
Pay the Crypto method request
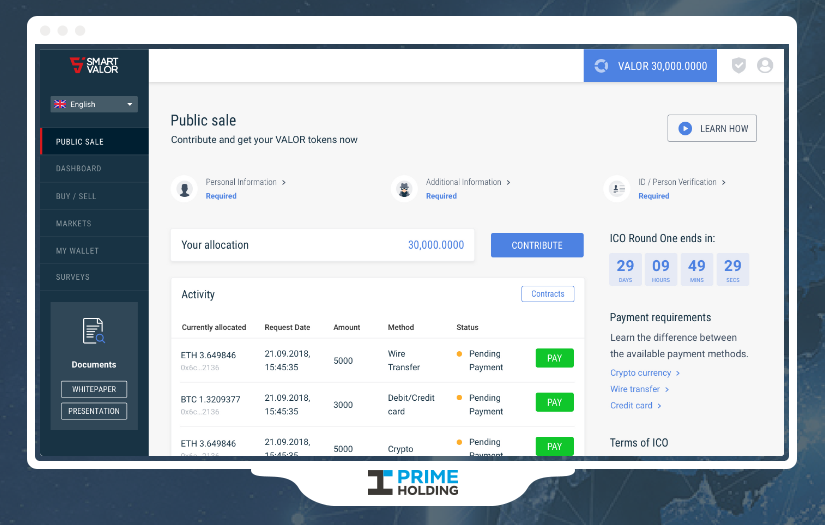click(x=555, y=446)
